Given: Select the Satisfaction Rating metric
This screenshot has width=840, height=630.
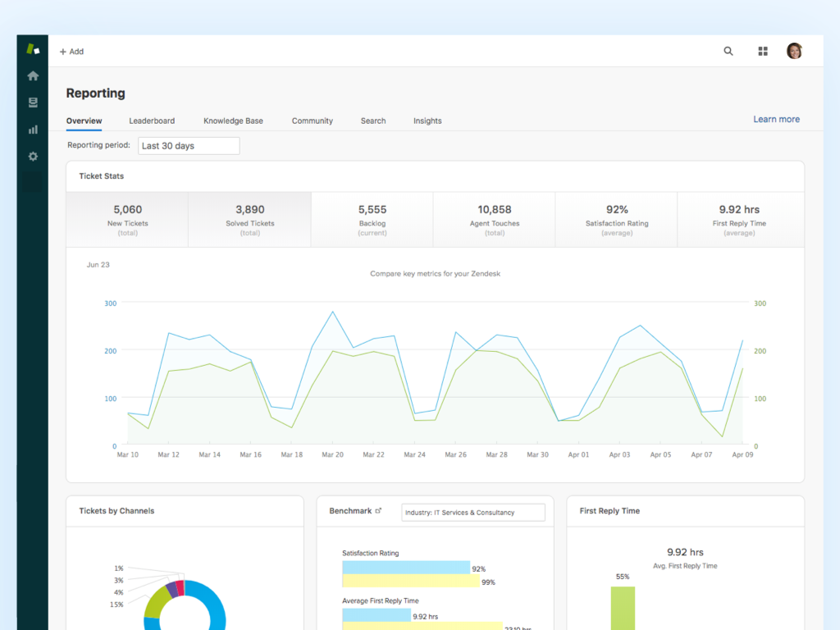Looking at the screenshot, I should pyautogui.click(x=617, y=220).
